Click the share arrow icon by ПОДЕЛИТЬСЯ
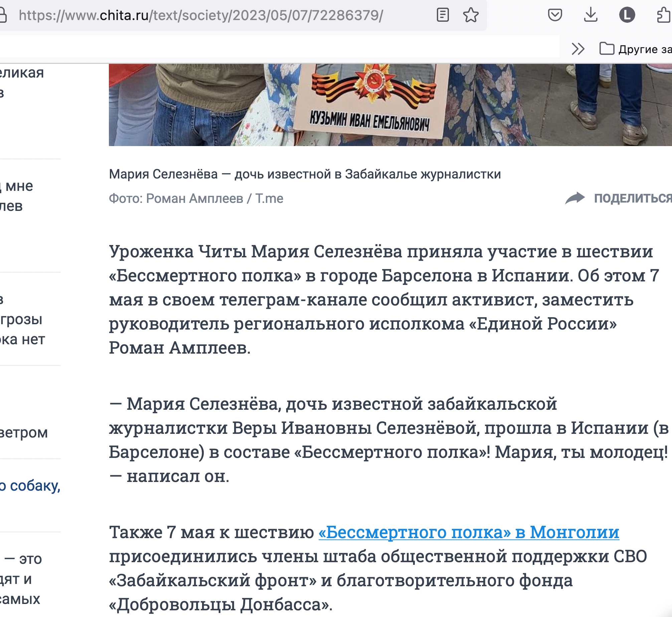672x617 pixels. click(575, 198)
